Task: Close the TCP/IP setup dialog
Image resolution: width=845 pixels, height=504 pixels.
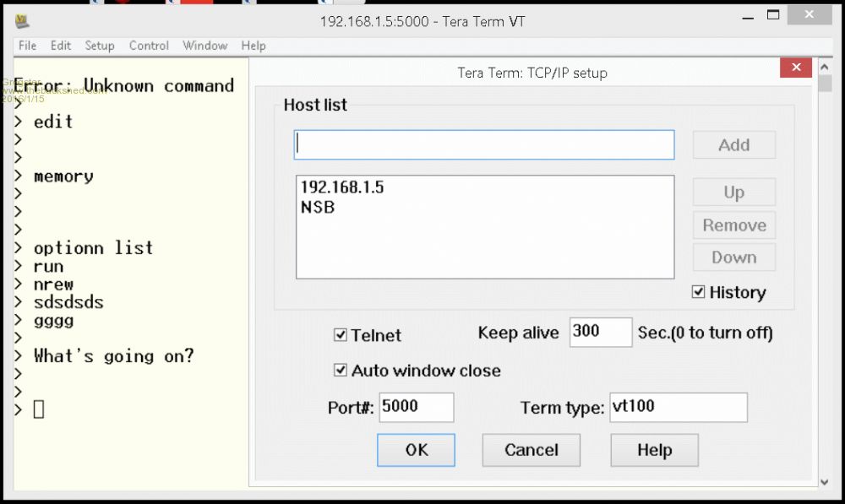Action: [x=796, y=68]
